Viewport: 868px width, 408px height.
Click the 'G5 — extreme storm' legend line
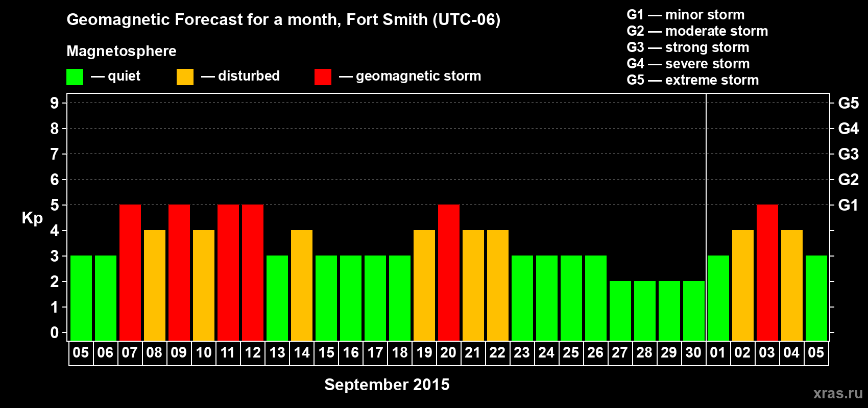tap(693, 80)
